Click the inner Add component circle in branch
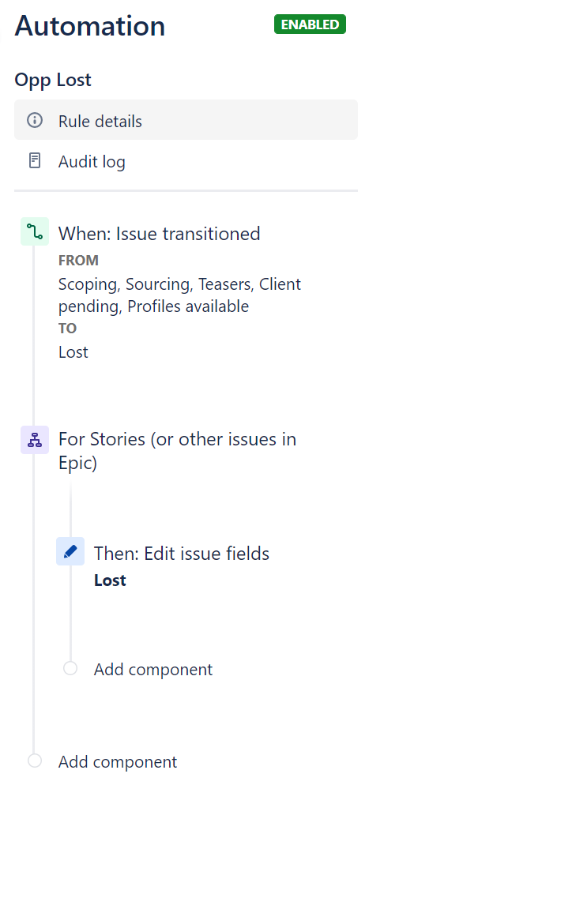 pyautogui.click(x=70, y=668)
